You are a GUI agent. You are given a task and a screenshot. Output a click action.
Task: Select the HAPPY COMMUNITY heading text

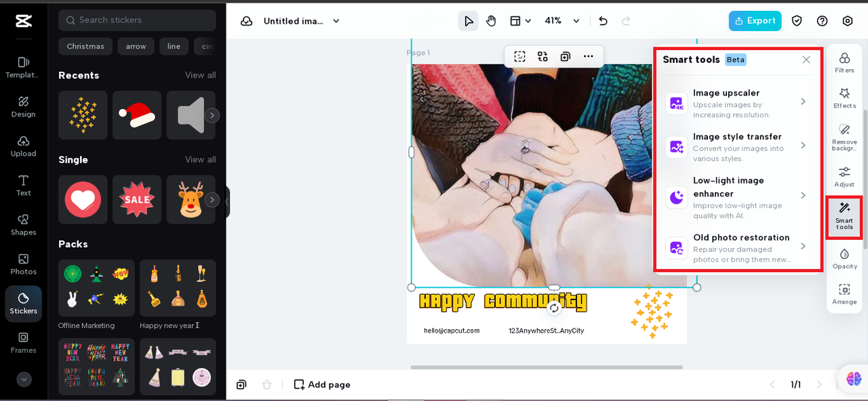tap(503, 301)
